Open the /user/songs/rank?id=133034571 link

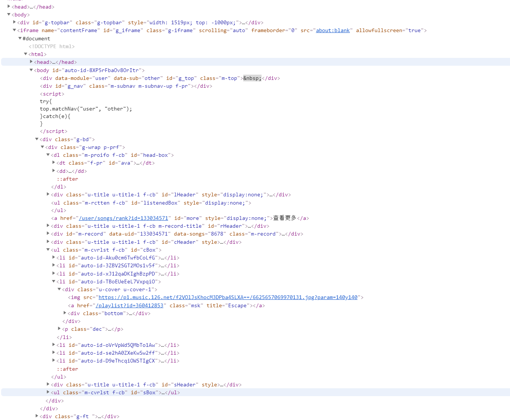tap(124, 218)
